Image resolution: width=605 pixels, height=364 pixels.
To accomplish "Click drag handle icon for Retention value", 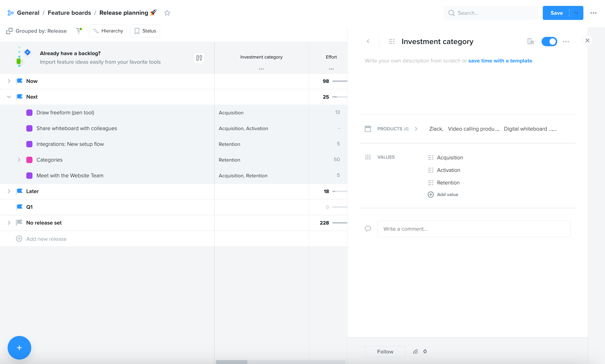I will (x=431, y=182).
